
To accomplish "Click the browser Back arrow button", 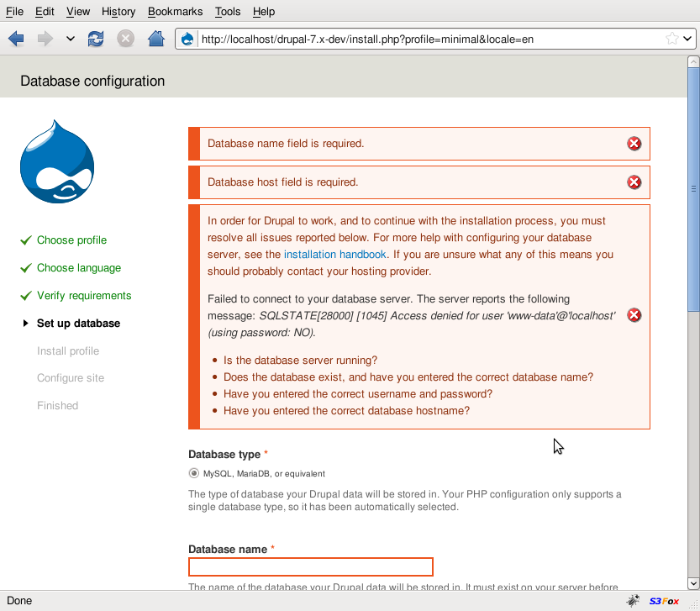I will click(x=16, y=39).
